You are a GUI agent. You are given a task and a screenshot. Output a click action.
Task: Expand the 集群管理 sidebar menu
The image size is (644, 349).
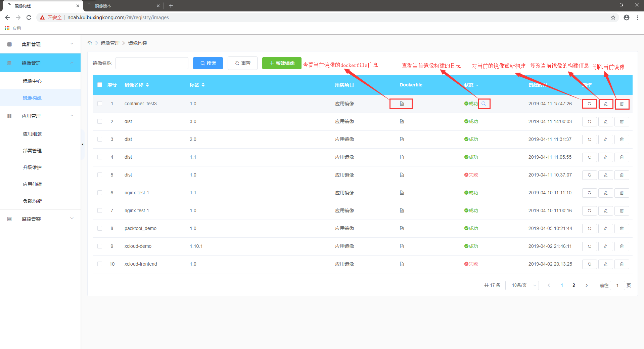pyautogui.click(x=40, y=44)
